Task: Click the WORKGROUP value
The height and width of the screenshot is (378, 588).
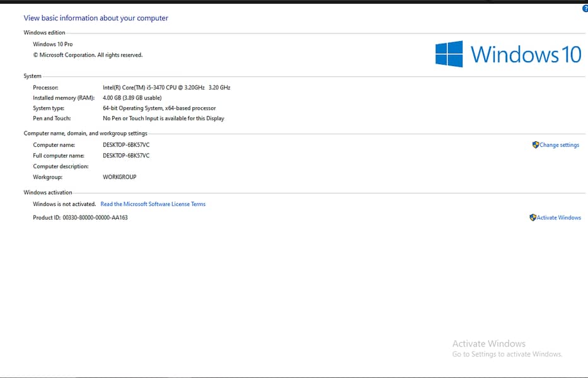Action: tap(120, 177)
